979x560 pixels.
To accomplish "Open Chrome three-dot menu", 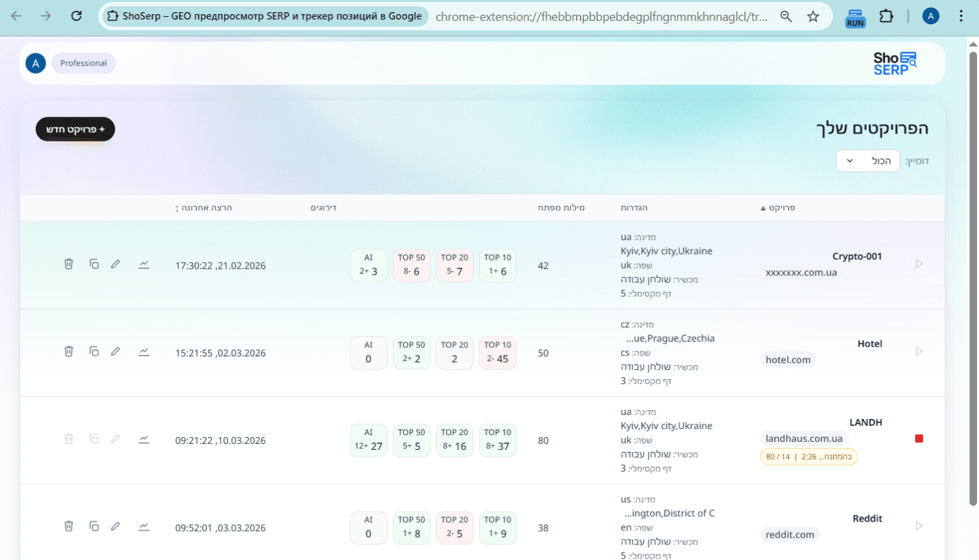I will point(962,17).
